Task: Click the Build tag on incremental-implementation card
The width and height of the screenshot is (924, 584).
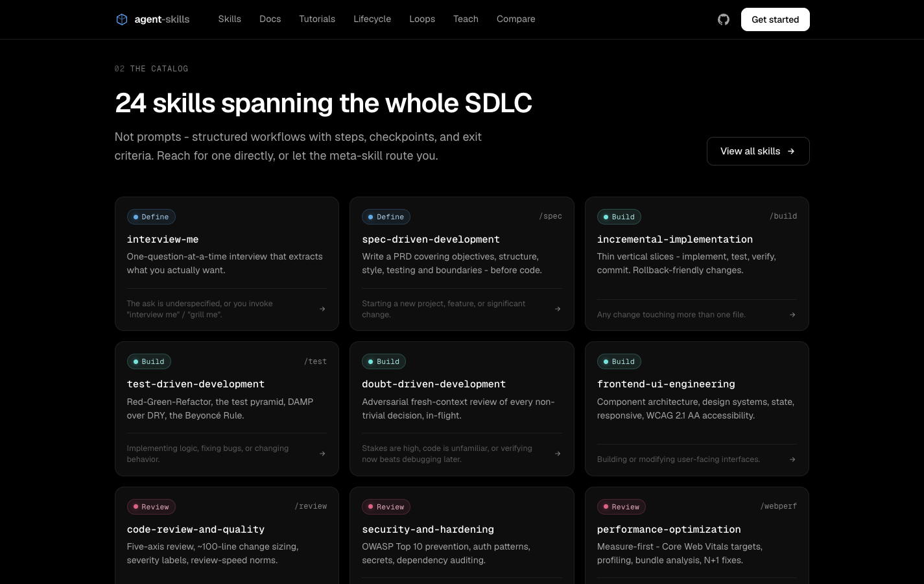Action: pos(619,217)
